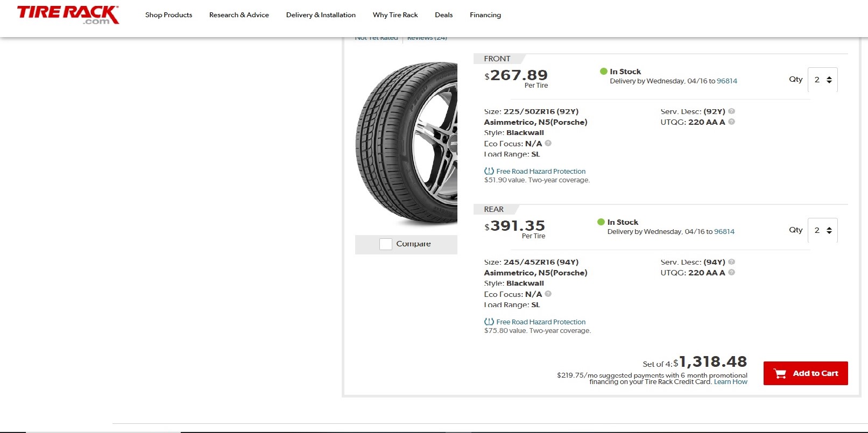This screenshot has height=433, width=868.
Task: Click the tire product image
Action: 406,144
